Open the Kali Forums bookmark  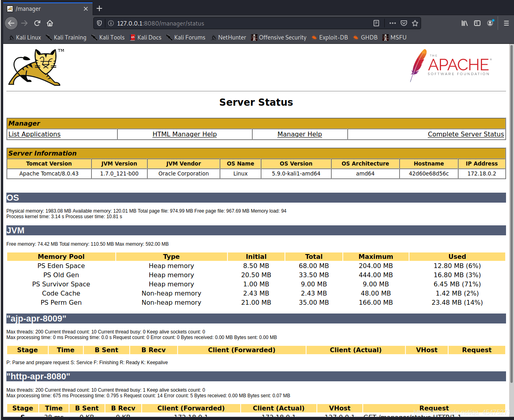pos(186,37)
